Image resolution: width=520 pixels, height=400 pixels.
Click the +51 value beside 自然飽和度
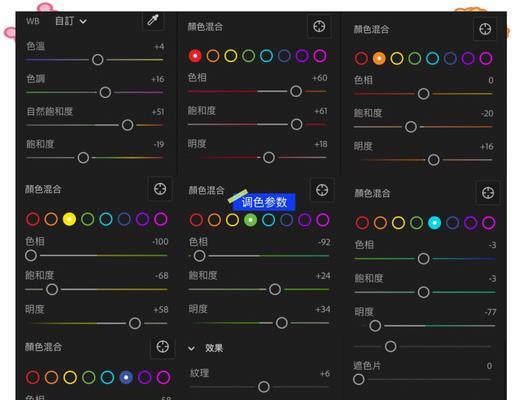158,112
